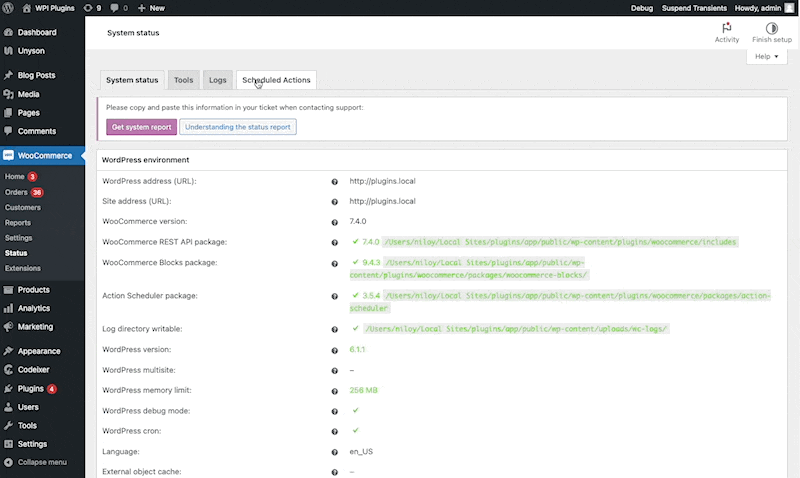This screenshot has height=478, width=800.
Task: Open WooCommerce Settings submenu link
Action: pyautogui.click(x=18, y=238)
